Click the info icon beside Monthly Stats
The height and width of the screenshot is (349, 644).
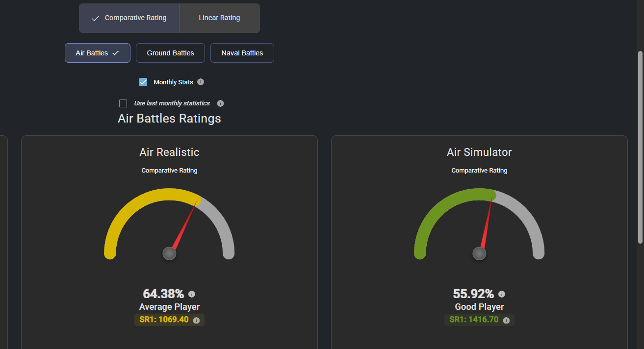[201, 82]
